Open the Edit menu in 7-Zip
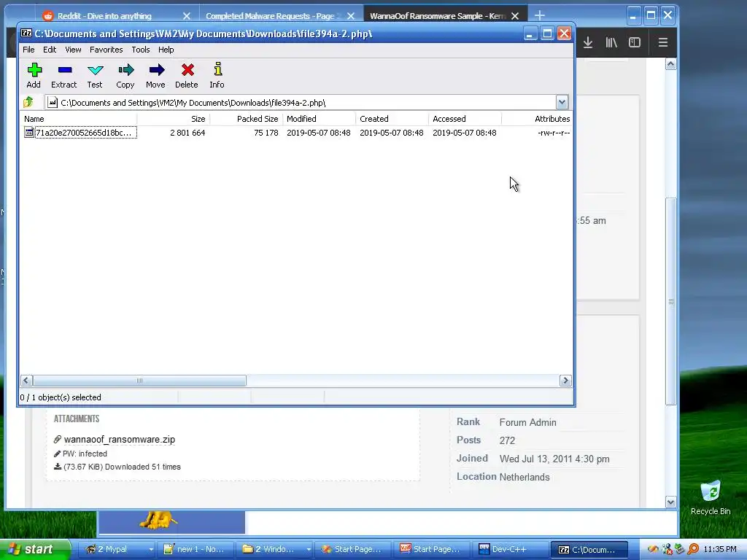Viewport: 747px width, 560px height. click(50, 50)
